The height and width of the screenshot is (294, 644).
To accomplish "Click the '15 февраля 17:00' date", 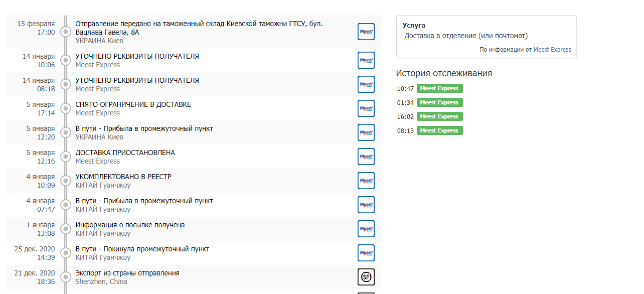I will [x=36, y=28].
